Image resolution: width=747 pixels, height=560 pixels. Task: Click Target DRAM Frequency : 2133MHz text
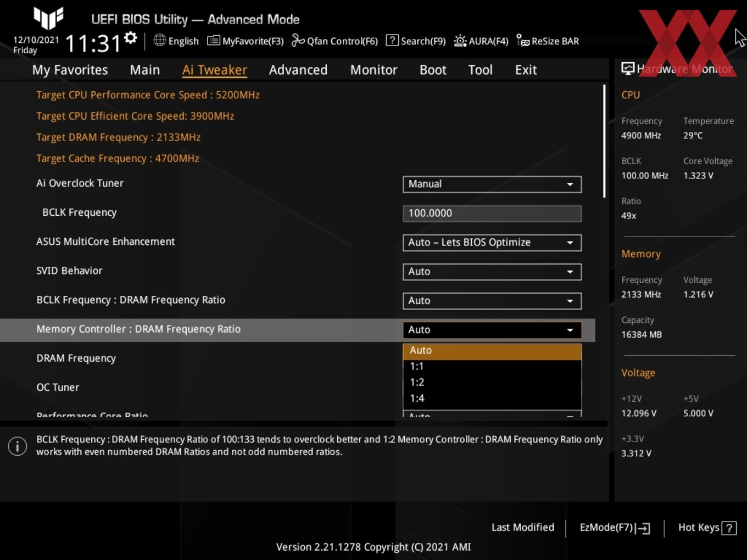118,137
